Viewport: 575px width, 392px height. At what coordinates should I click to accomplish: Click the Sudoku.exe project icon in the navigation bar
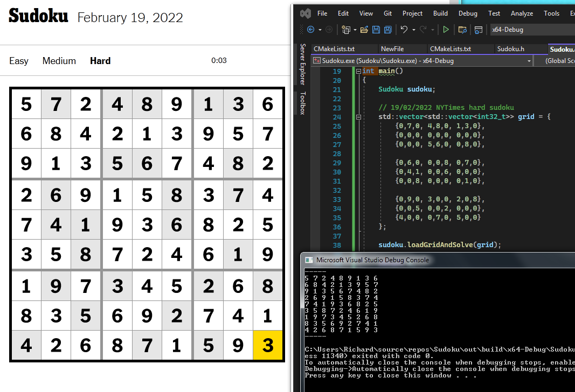[316, 61]
